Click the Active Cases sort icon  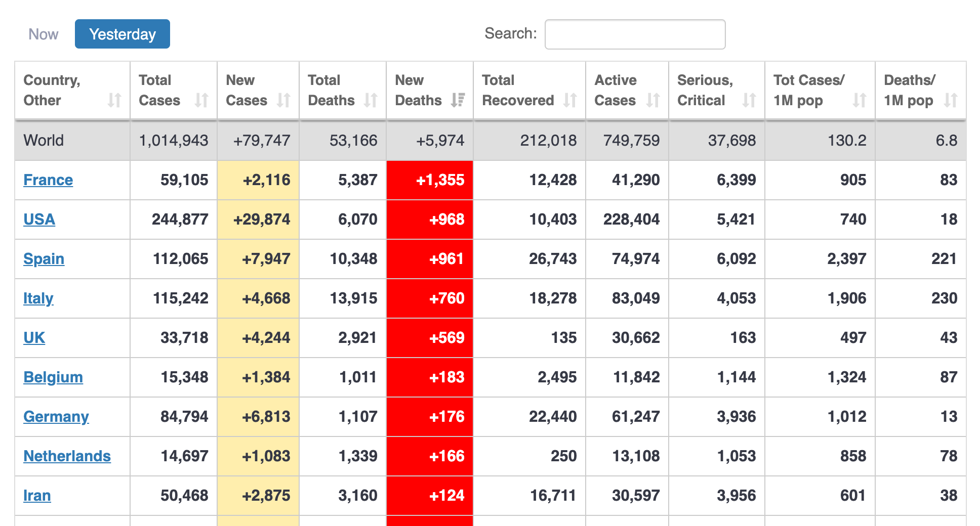tap(653, 100)
